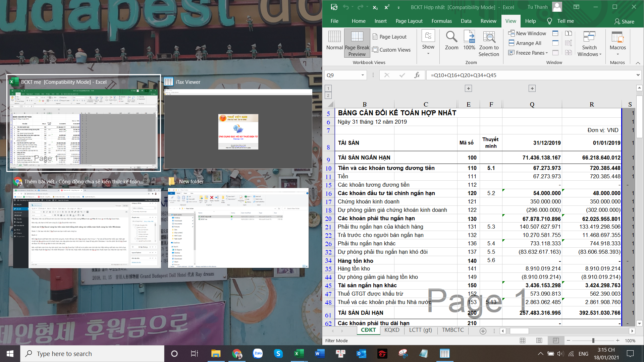Click Zoom to Selection icon
The image size is (644, 362).
pos(489,38)
